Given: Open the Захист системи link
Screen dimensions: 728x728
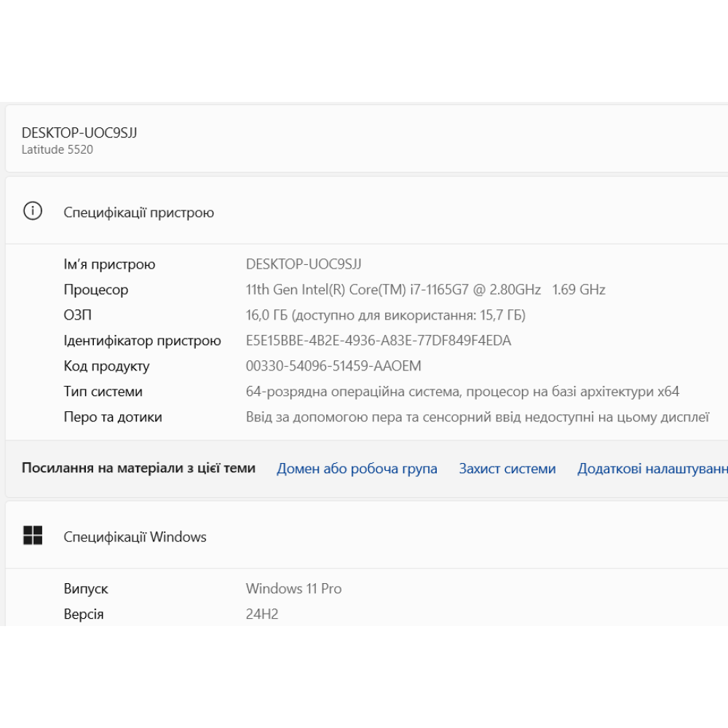Looking at the screenshot, I should pyautogui.click(x=507, y=469).
